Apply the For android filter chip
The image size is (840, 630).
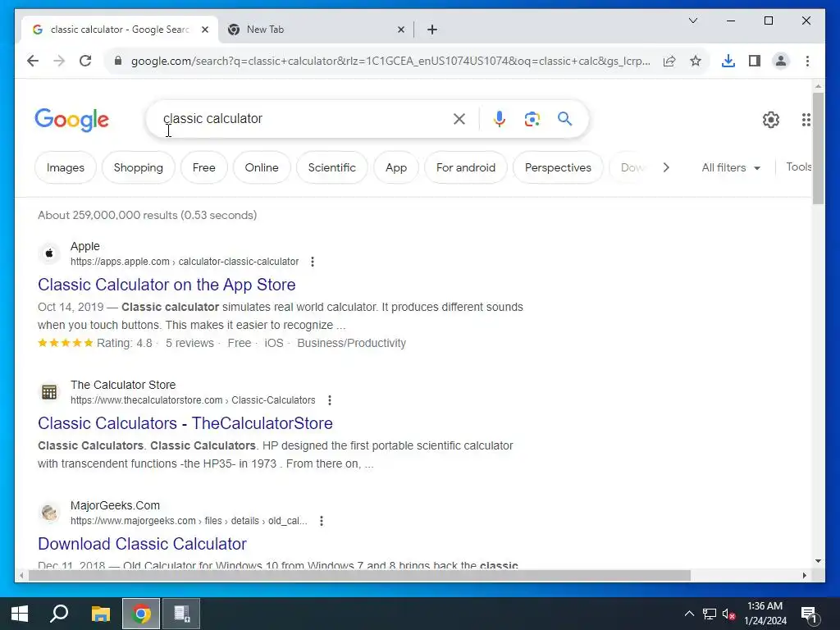pos(466,167)
